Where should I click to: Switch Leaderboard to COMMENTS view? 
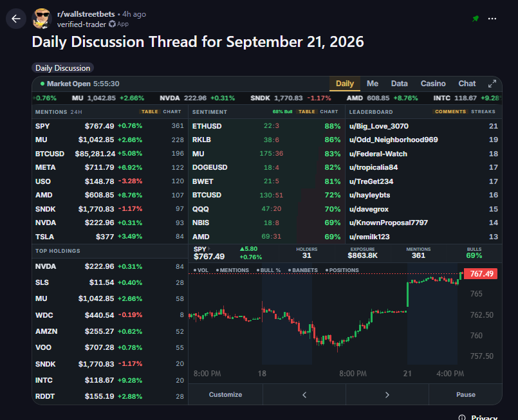pos(450,112)
